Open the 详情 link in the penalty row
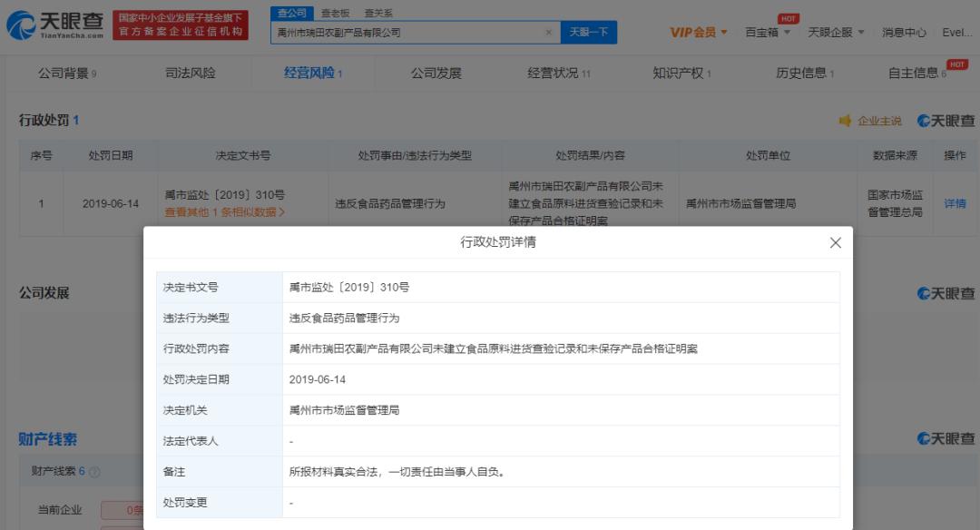Image resolution: width=980 pixels, height=530 pixels. (x=955, y=203)
